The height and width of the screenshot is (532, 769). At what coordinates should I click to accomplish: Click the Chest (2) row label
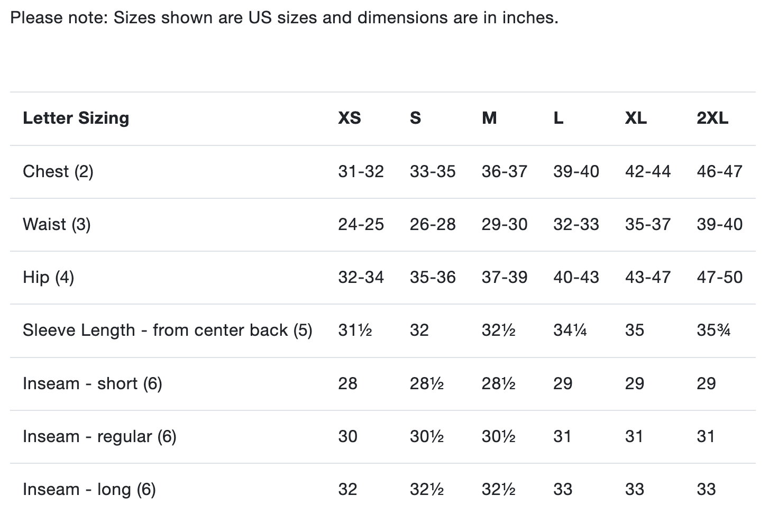click(x=58, y=171)
